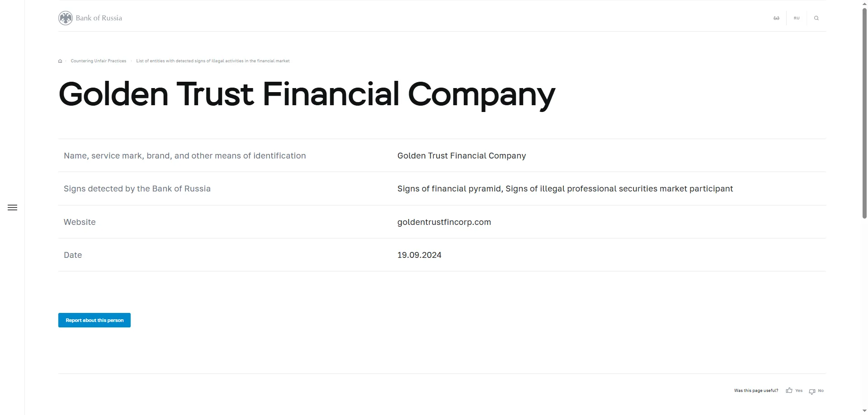Click the scrollbar up arrow

(x=864, y=3)
